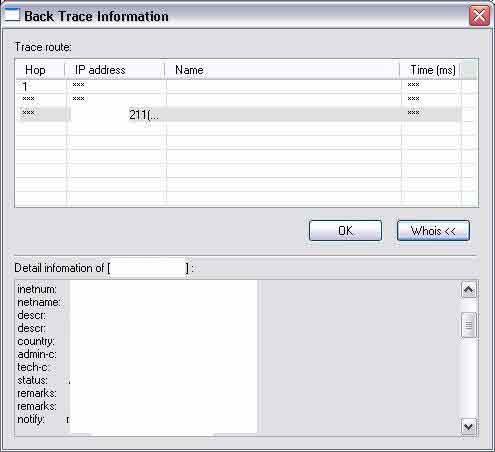Image resolution: width=495 pixels, height=452 pixels.
Task: Click the OK button
Action: click(345, 230)
